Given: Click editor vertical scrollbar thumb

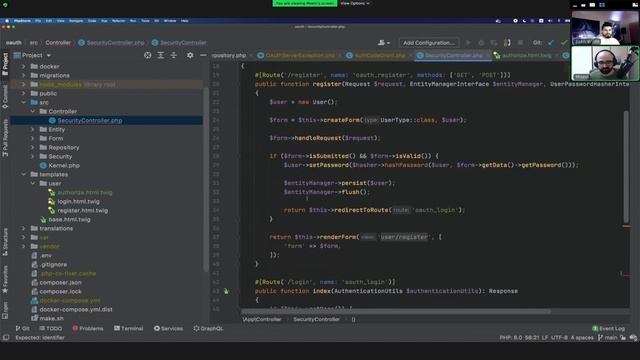Looking at the screenshot, I should coord(626,167).
